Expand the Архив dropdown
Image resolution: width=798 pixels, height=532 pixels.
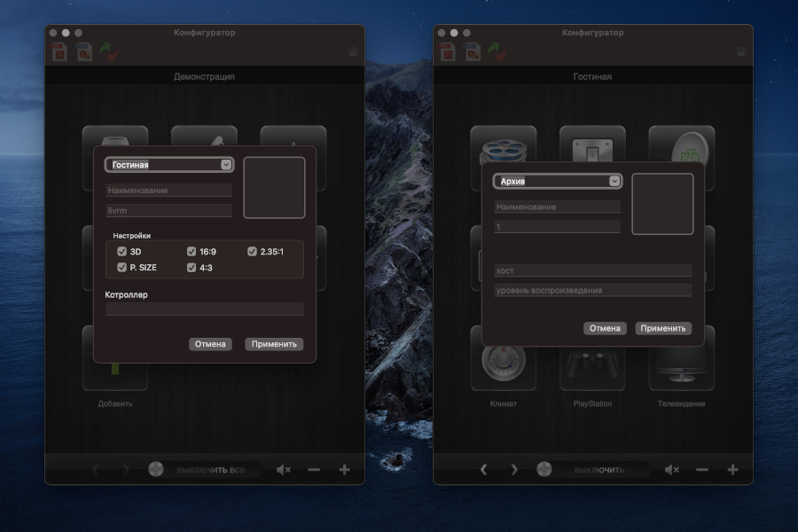[557, 180]
